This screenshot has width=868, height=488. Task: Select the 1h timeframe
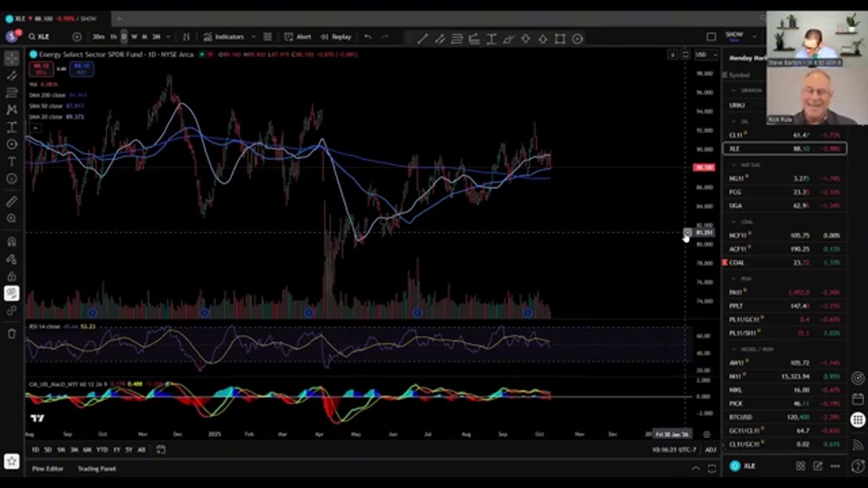click(113, 37)
